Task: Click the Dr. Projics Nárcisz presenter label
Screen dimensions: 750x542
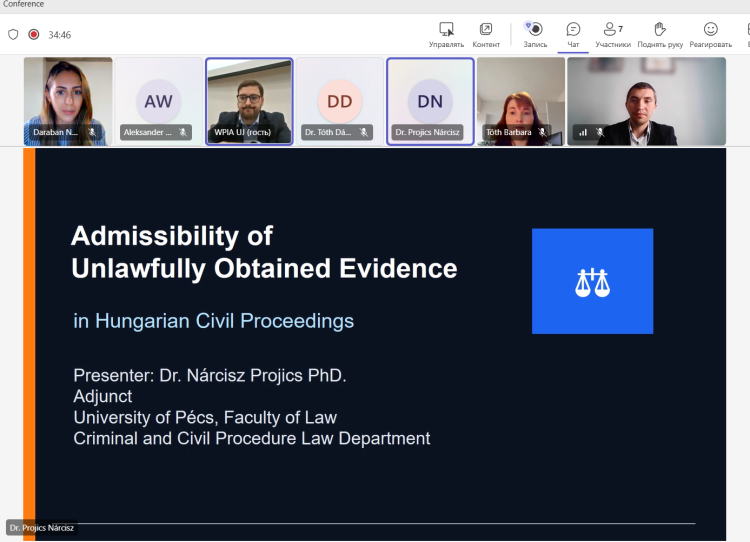Action: click(x=42, y=528)
